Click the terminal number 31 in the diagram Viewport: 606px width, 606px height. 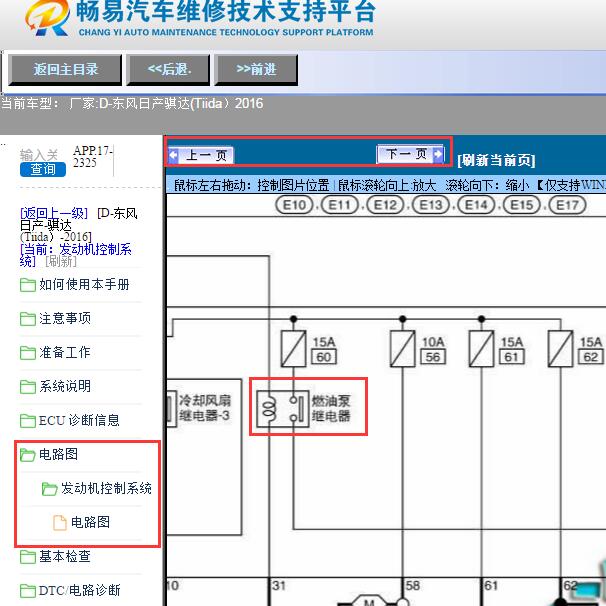click(x=279, y=586)
